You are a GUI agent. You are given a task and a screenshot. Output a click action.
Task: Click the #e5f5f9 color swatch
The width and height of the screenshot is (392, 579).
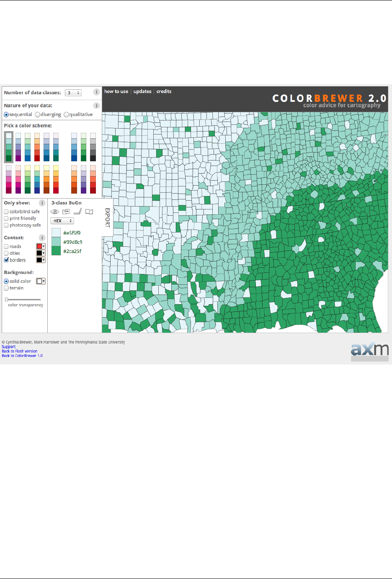pyautogui.click(x=56, y=233)
